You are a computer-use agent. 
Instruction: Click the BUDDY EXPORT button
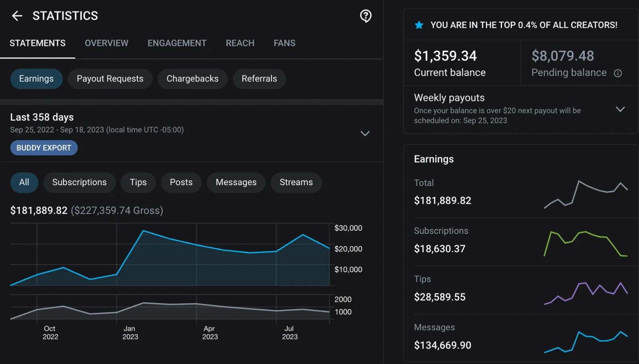44,148
